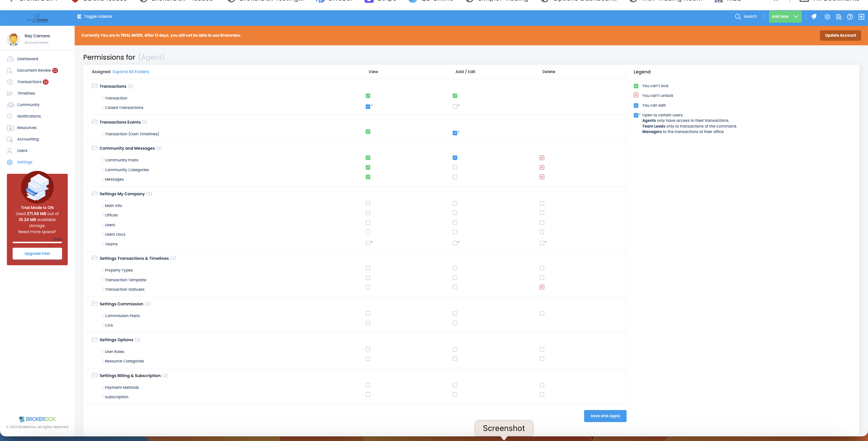Click the Settings gear sidebar icon

tap(9, 162)
